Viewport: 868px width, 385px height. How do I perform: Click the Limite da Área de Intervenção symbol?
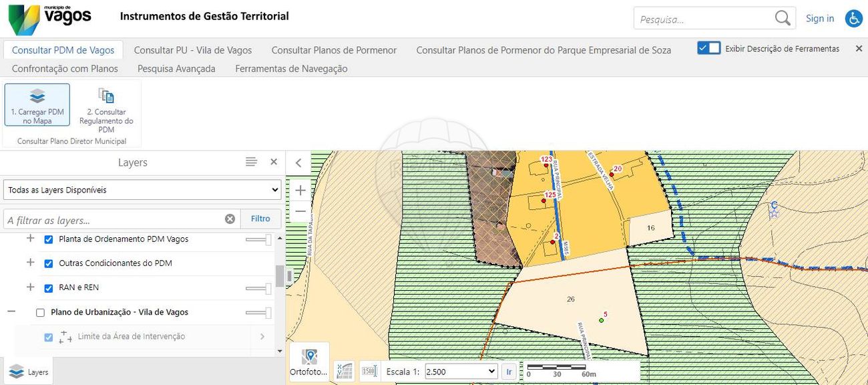tap(65, 337)
